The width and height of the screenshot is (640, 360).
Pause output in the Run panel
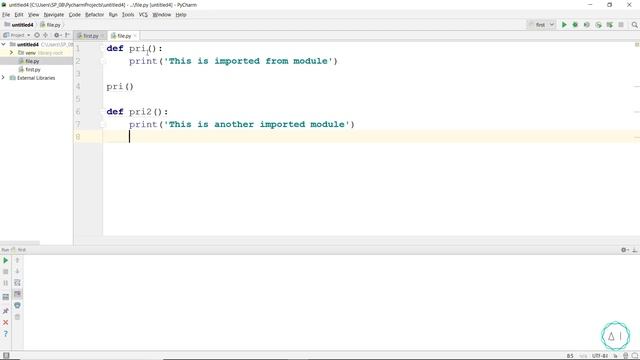(6, 283)
